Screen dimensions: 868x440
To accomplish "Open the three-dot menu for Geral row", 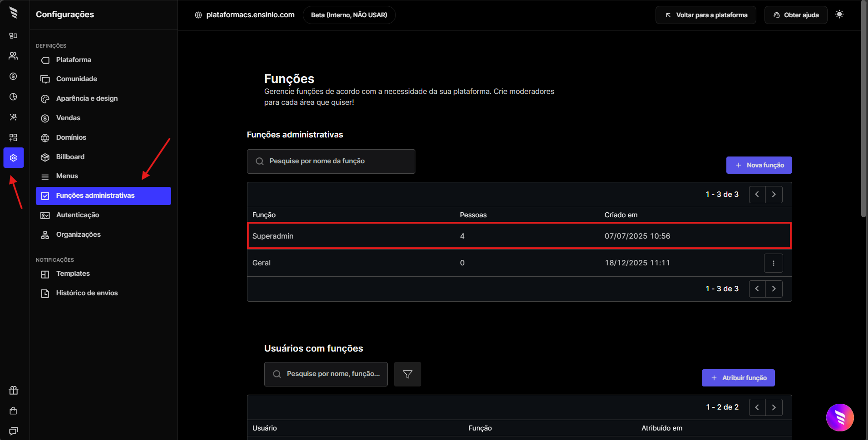I will pyautogui.click(x=773, y=263).
